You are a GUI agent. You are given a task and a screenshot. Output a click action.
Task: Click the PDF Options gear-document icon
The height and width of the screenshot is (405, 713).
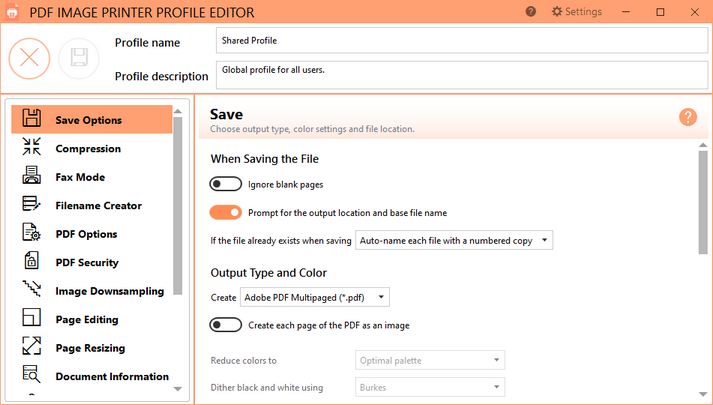[31, 232]
